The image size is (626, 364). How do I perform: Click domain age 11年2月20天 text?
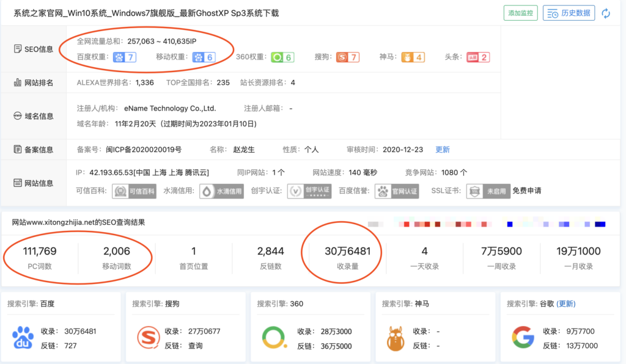pos(135,124)
